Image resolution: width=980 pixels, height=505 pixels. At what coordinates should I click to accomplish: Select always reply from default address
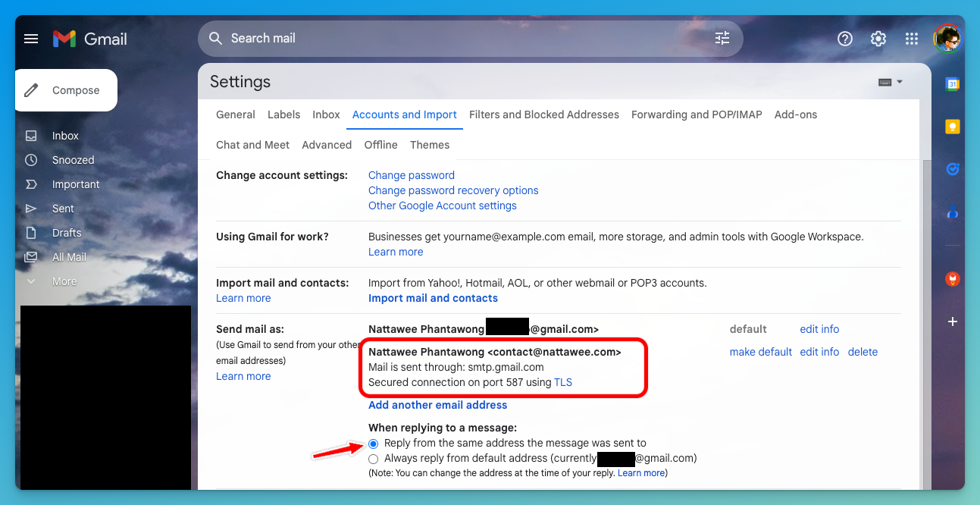click(x=373, y=458)
